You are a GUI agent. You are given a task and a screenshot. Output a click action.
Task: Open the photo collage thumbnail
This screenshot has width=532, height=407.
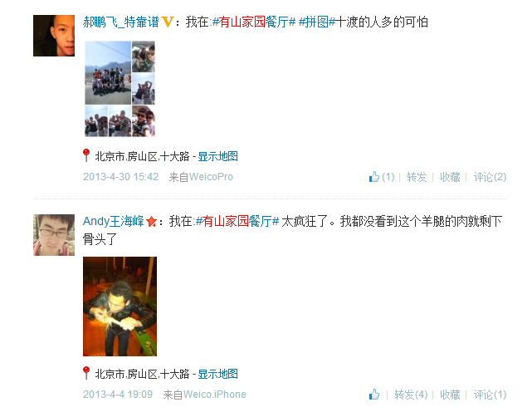coord(120,89)
